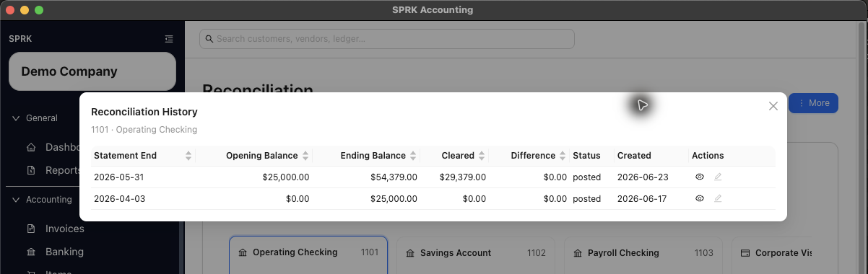View the 2026-04-03 reconciliation with eye icon
The height and width of the screenshot is (274, 868).
point(699,198)
